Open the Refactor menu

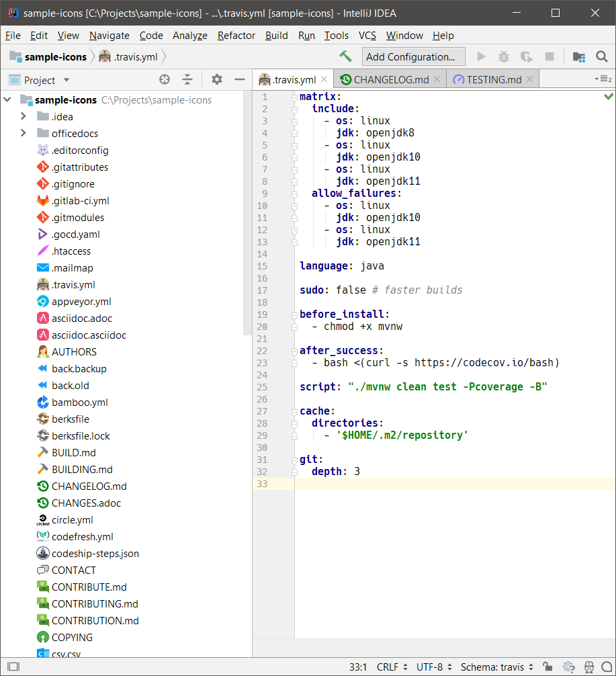(x=236, y=36)
